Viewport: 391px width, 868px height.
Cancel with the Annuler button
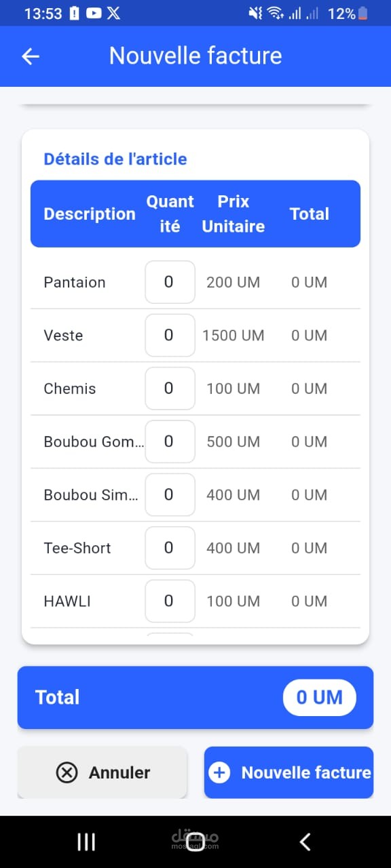coord(102,772)
